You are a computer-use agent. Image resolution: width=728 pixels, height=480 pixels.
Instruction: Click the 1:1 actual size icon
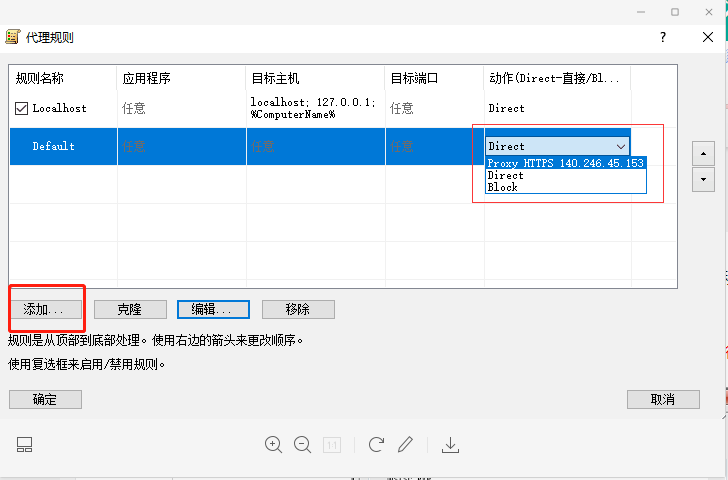coord(332,444)
